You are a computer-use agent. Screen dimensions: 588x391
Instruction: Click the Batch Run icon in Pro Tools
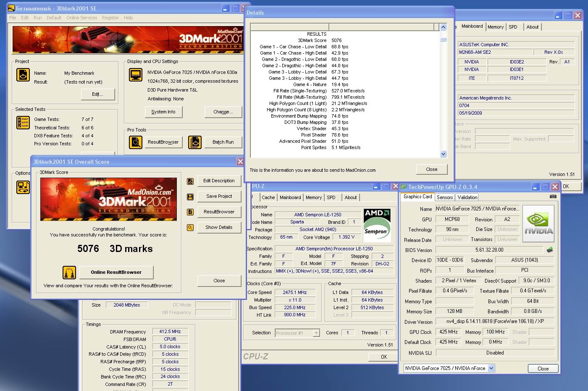pos(194,142)
